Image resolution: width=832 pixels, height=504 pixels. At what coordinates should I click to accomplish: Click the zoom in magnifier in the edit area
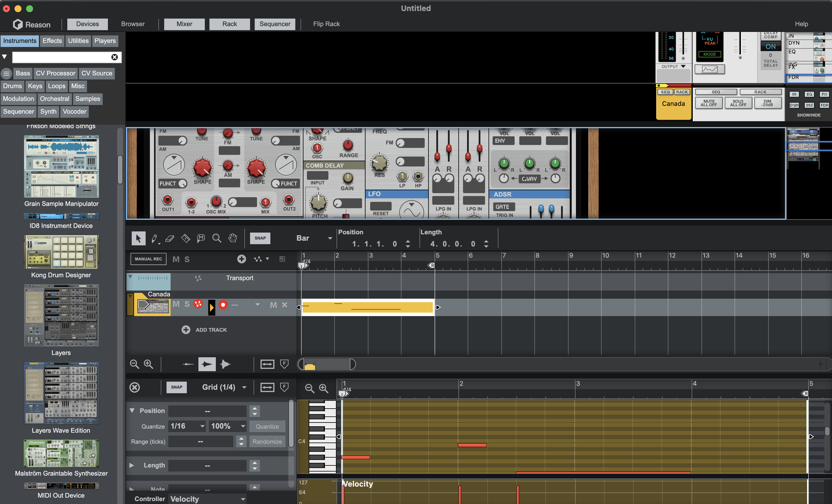[x=324, y=388]
